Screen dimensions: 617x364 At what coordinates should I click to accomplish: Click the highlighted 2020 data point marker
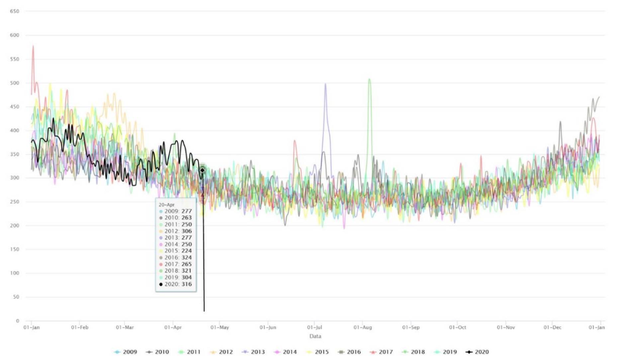pos(202,170)
